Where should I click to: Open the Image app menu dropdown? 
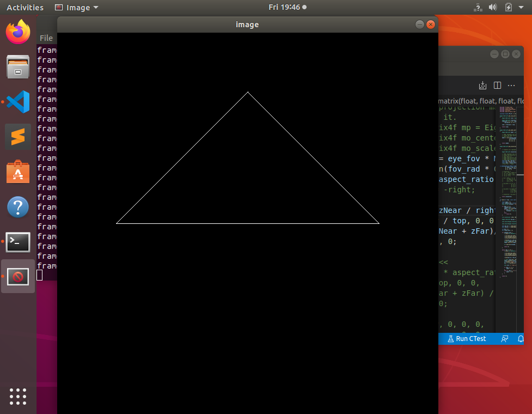tap(77, 8)
